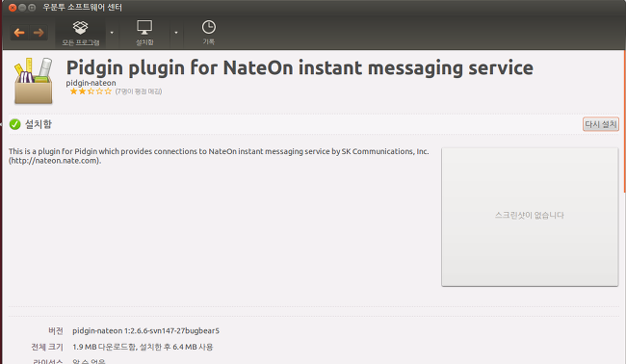Click the empty screenshot placeholder thumbnail
This screenshot has width=626, height=364.
(x=530, y=217)
